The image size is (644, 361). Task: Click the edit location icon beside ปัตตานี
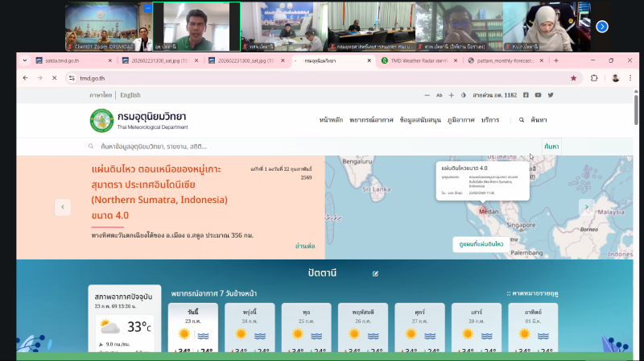coord(374,274)
